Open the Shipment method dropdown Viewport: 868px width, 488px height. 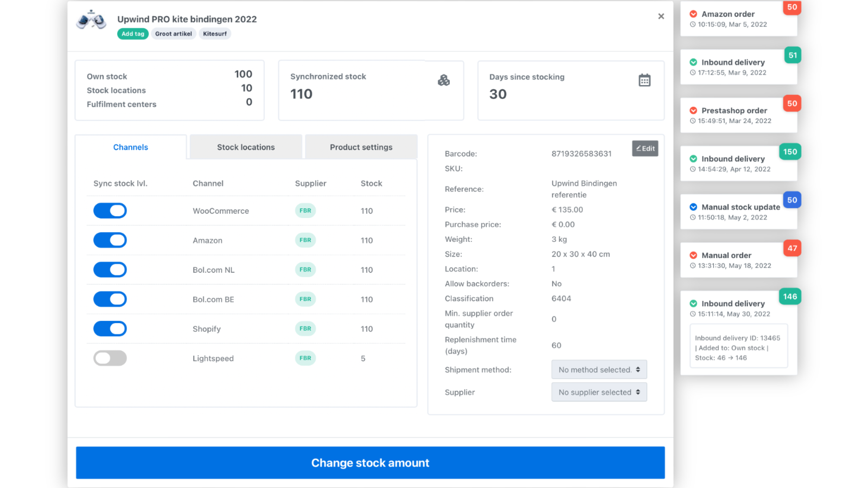tap(599, 370)
